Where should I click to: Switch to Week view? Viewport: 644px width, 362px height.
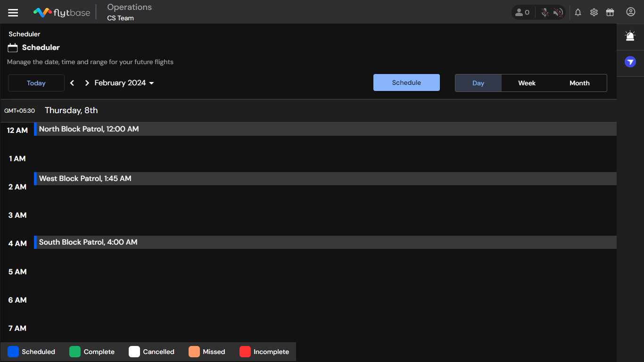click(527, 83)
